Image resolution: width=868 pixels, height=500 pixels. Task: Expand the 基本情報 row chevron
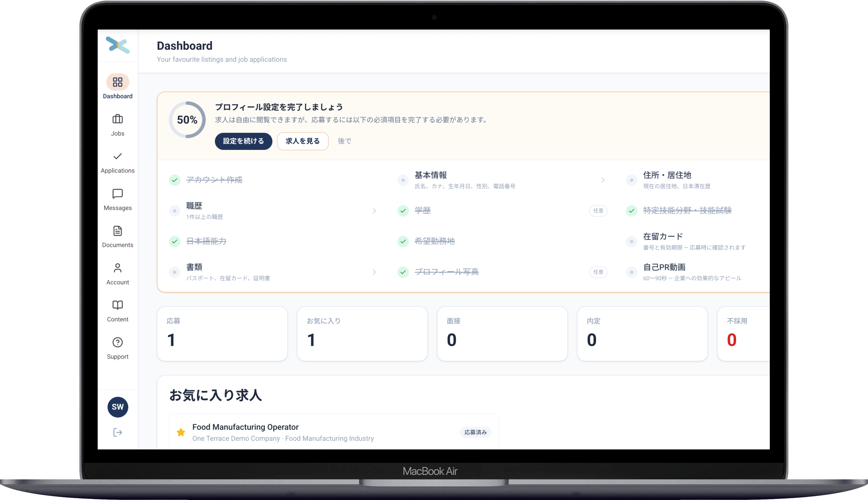[x=603, y=180]
